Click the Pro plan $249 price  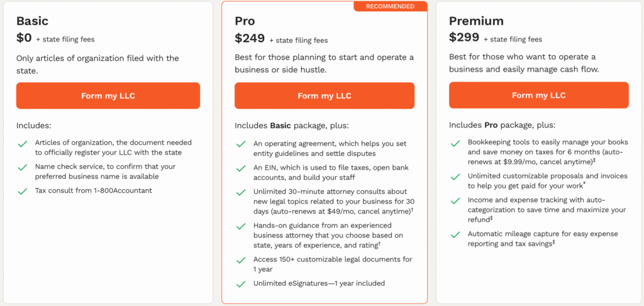[250, 38]
